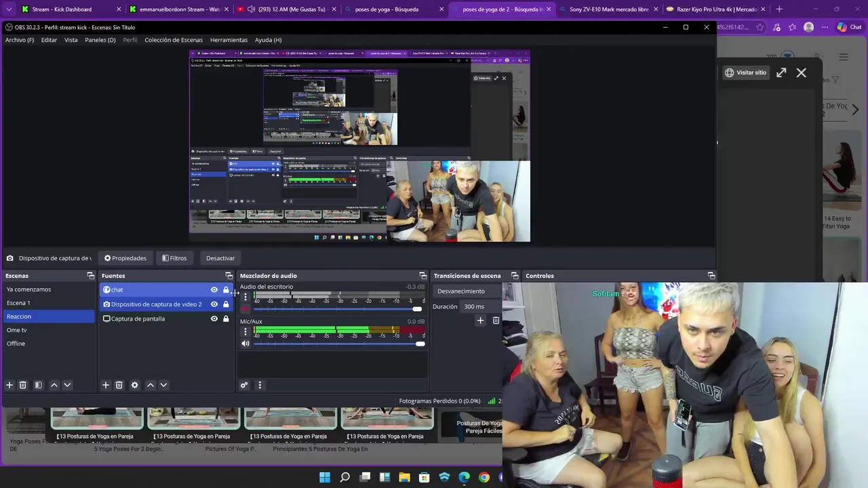Expand image preview in browser panel
The image size is (868, 488).
click(781, 73)
